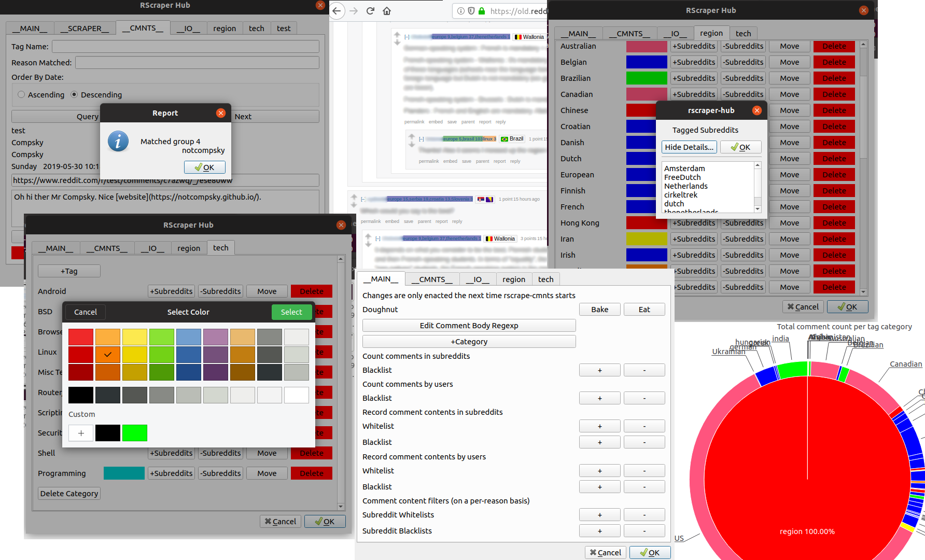Collapse the Brazil-flaired comment thread
Image resolution: width=925 pixels, height=560 pixels.
pyautogui.click(x=422, y=139)
